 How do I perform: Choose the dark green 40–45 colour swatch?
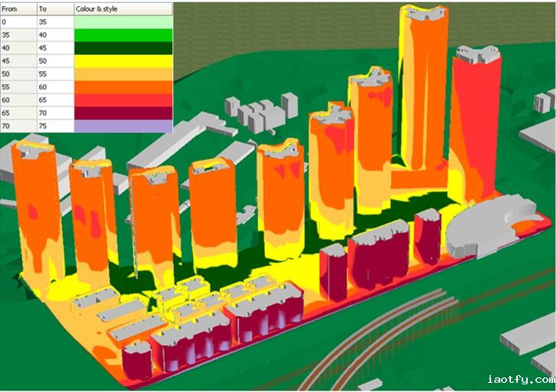click(x=122, y=47)
